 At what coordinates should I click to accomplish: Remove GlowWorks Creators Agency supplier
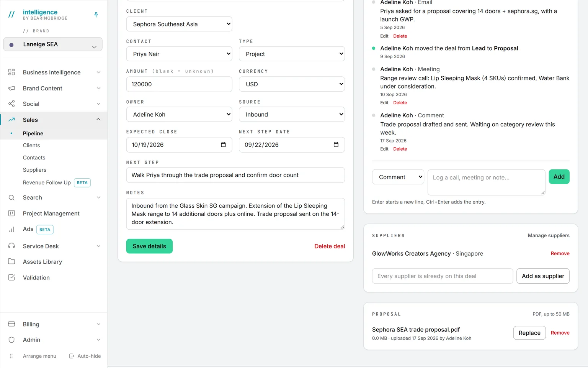click(560, 253)
